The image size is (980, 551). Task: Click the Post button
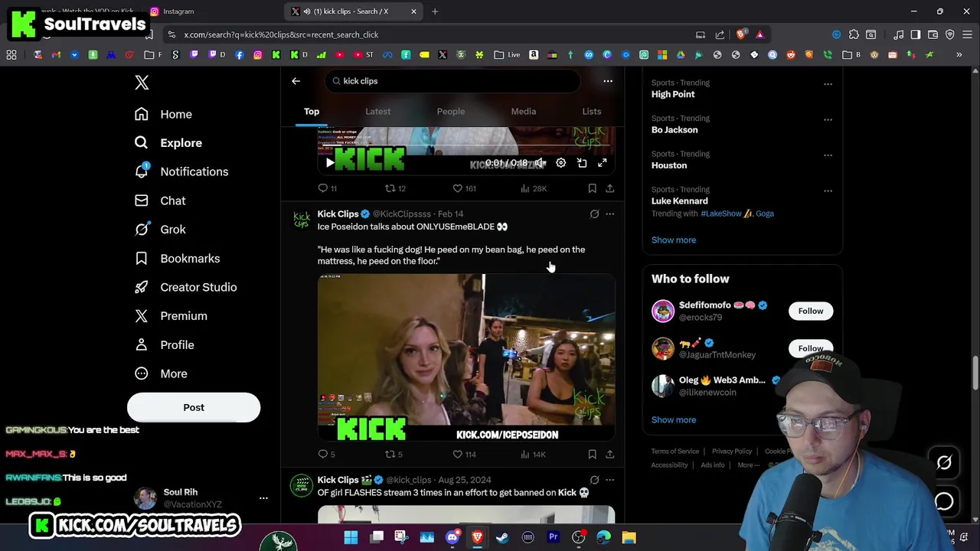click(x=194, y=407)
